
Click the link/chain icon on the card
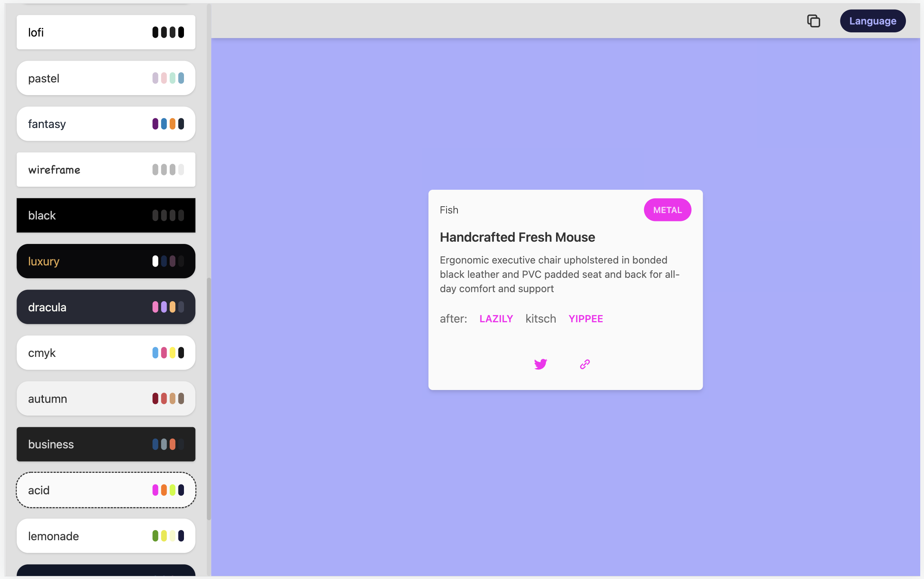(585, 364)
